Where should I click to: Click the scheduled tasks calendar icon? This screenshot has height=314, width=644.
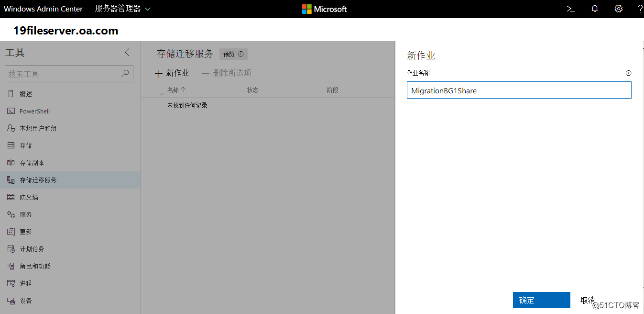tap(11, 249)
